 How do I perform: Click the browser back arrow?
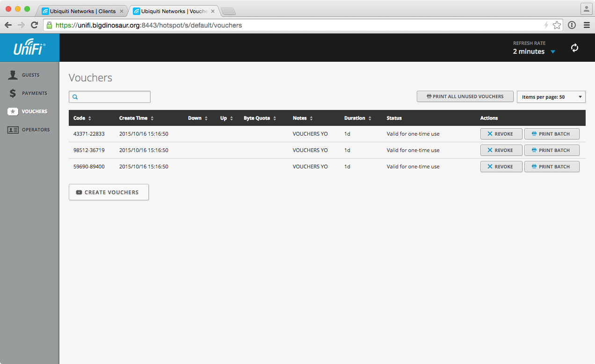click(x=8, y=25)
